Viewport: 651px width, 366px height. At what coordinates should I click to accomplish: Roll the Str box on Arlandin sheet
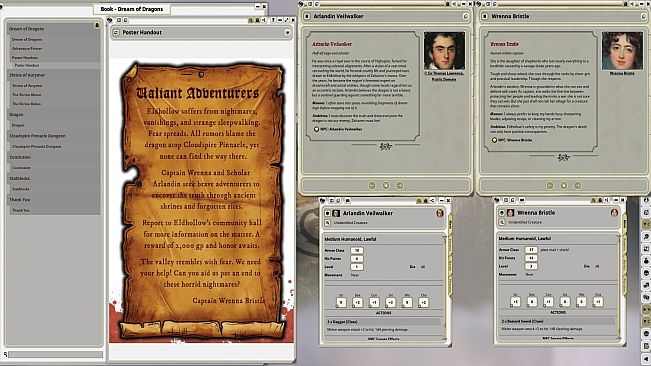pos(341,303)
